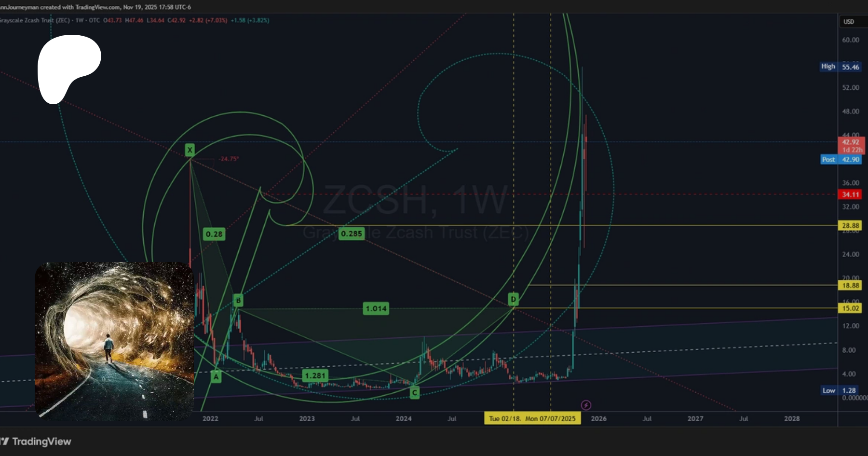The height and width of the screenshot is (456, 868).
Task: Click the white blob logo overlay
Action: (68, 68)
